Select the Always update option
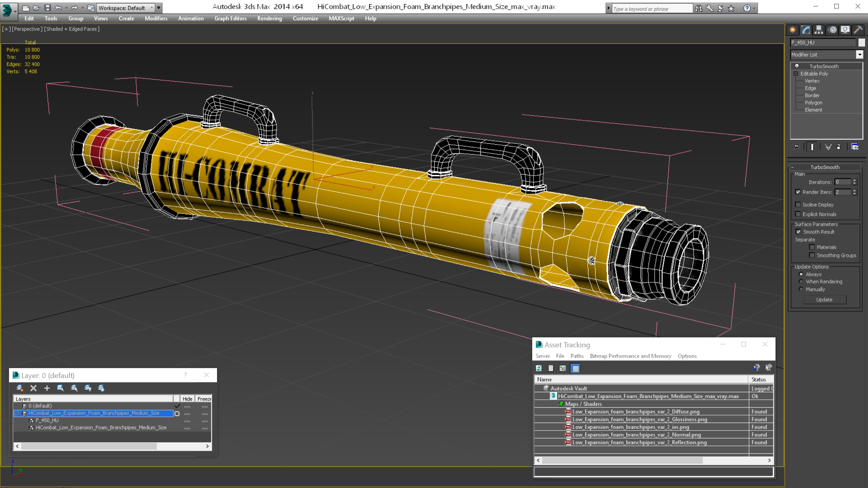Viewport: 868px width, 488px height. coord(801,274)
